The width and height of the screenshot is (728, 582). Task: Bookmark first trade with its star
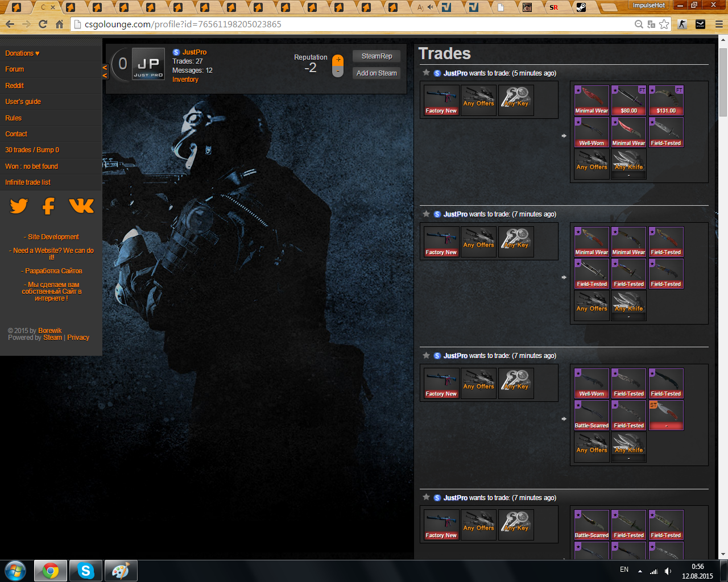pos(426,73)
